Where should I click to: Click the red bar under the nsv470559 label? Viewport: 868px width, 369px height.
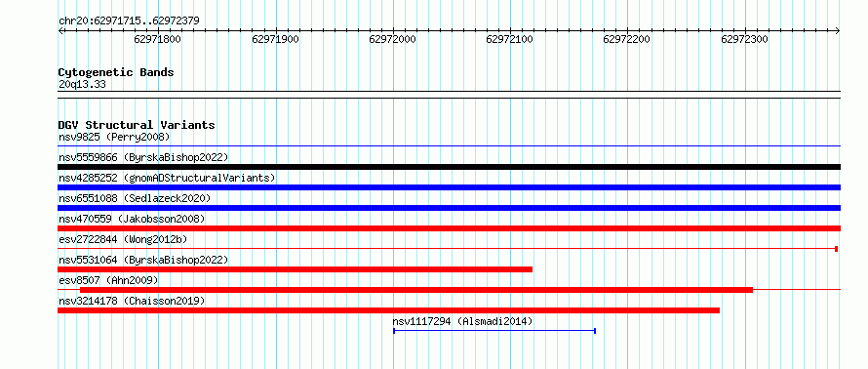pyautogui.click(x=449, y=228)
